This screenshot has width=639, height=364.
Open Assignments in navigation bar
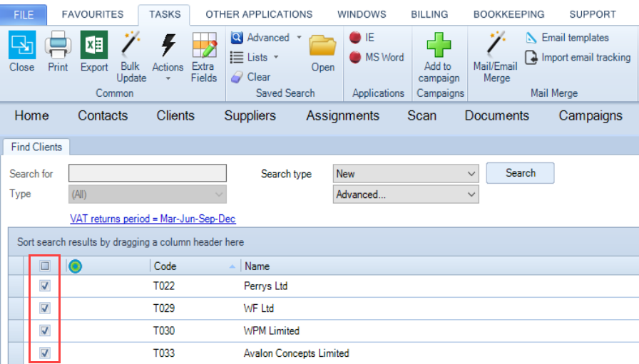[x=343, y=115]
